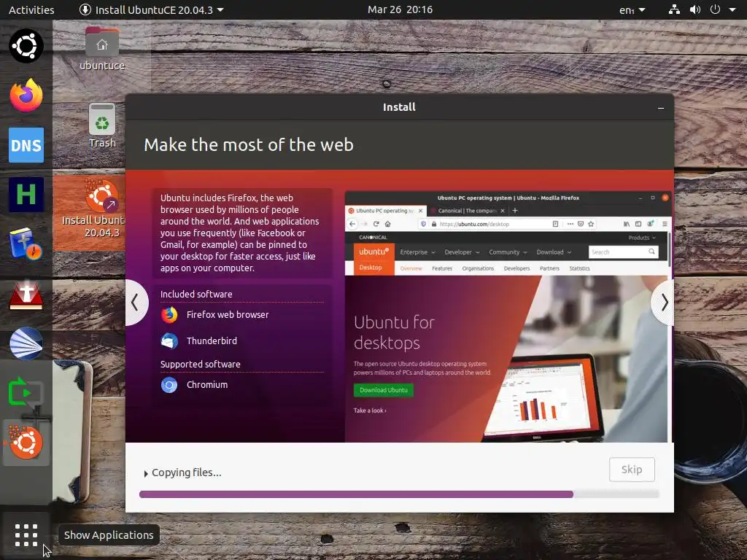Screen dimensions: 747x560
Task: Click the Firefox screenshot in the slideshow
Action: click(508, 316)
